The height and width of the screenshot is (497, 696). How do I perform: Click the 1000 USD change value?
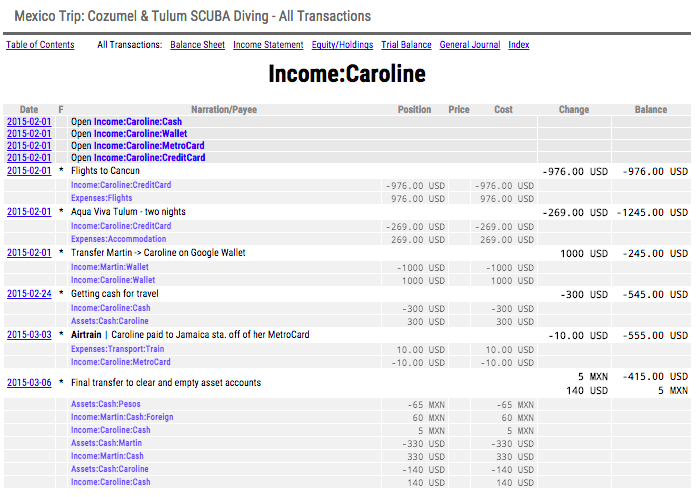(x=584, y=254)
